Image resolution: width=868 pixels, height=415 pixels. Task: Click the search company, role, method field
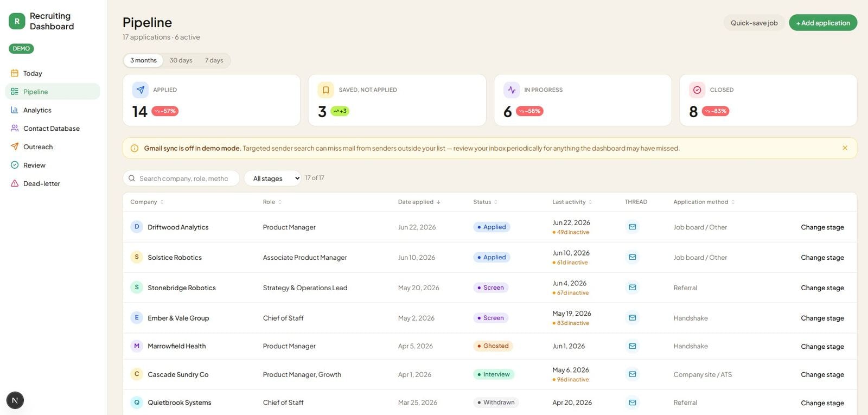tap(181, 178)
